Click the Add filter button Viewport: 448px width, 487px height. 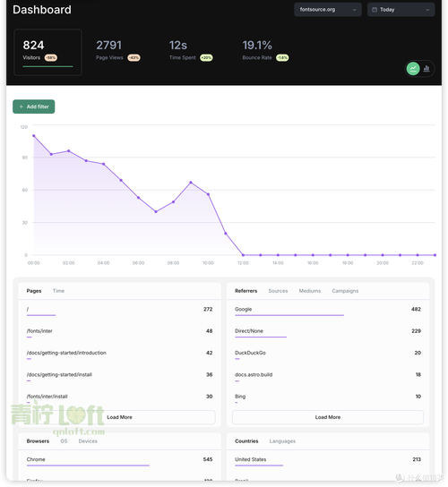33,107
